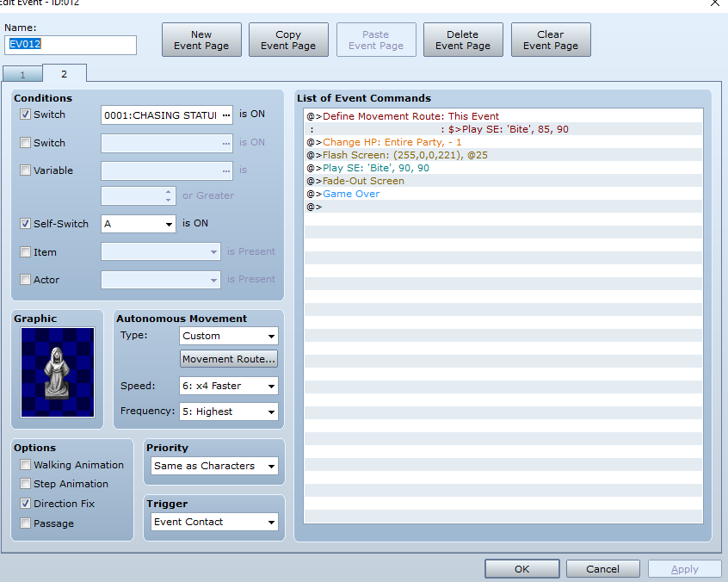This screenshot has height=582, width=728.
Task: Enable the Variable condition checkbox
Action: 26,170
